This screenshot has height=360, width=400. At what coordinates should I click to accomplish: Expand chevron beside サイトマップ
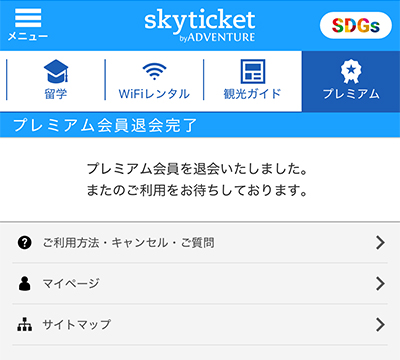[x=380, y=324]
